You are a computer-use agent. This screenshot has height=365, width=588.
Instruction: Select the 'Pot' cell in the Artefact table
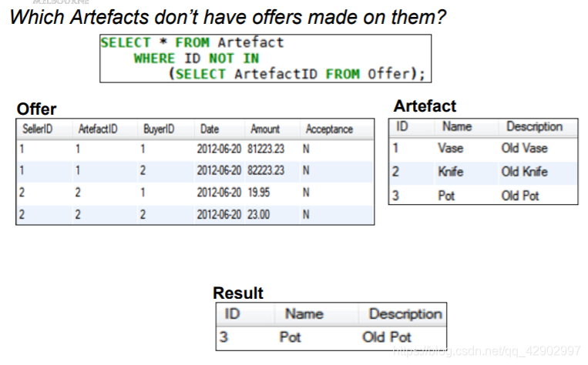(x=446, y=196)
